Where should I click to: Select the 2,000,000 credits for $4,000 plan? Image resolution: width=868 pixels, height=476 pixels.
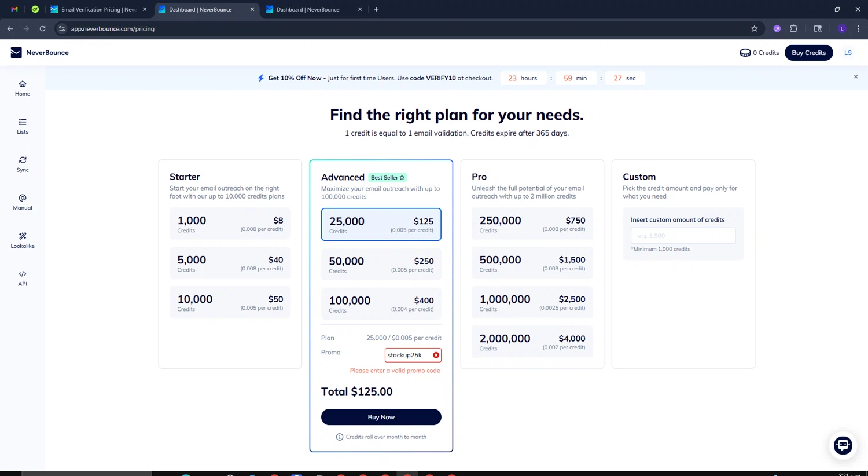[532, 342]
